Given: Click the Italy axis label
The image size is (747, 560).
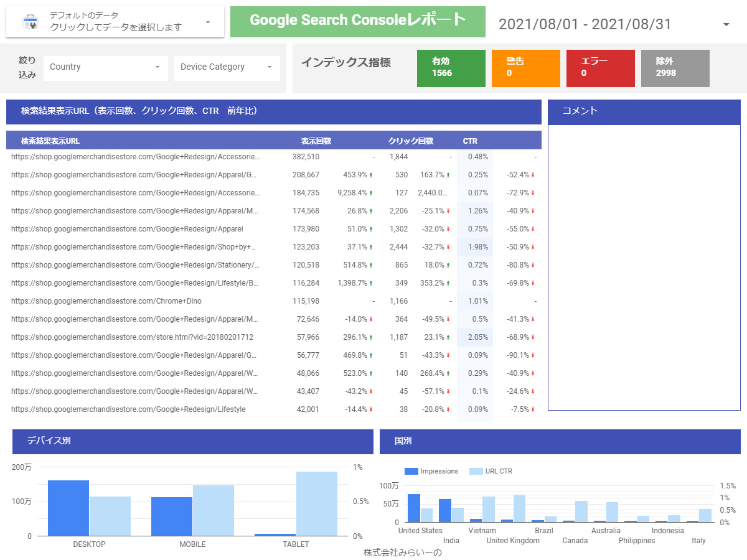Looking at the screenshot, I should 699,541.
